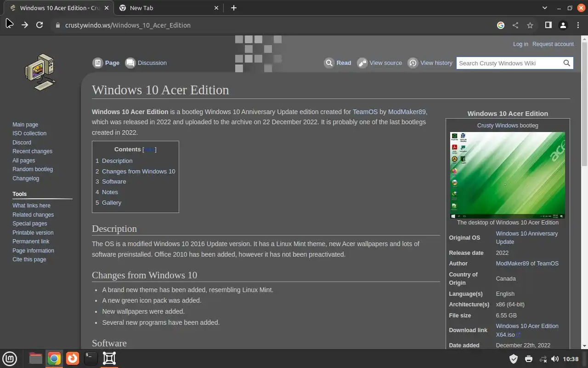Viewport: 588px width, 368px height.
Task: Open Windows 10 Anniversary Update infobox link
Action: click(x=527, y=238)
